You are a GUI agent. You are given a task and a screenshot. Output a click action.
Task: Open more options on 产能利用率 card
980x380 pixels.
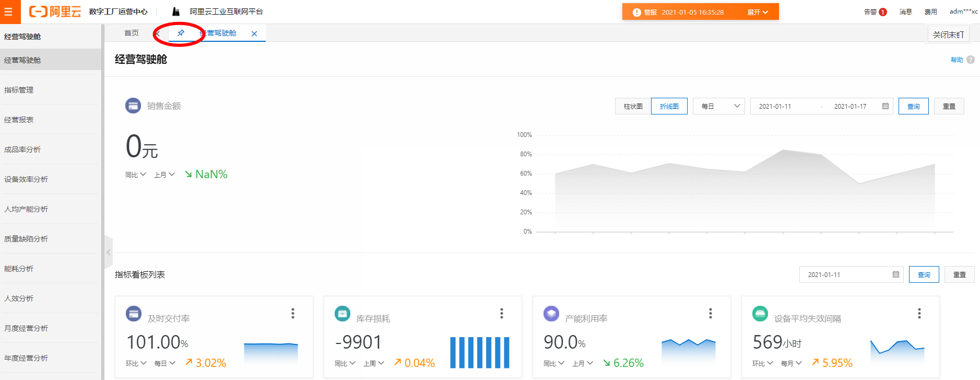click(711, 313)
